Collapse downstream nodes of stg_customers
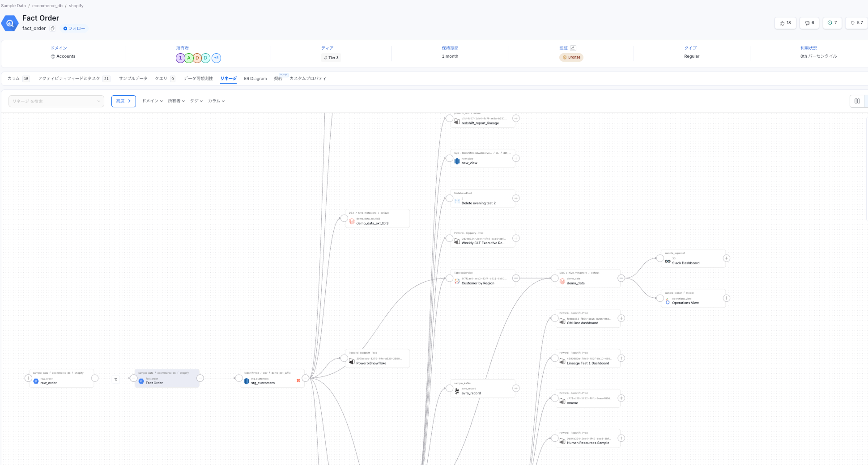This screenshot has width=868, height=465. (x=305, y=378)
